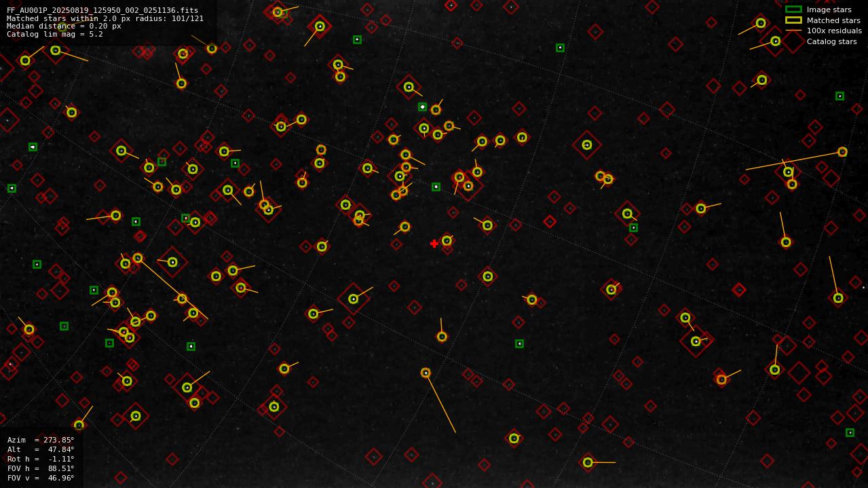Click the 'Catalog stars' legend label
This screenshot has height=488, width=868.
point(831,41)
